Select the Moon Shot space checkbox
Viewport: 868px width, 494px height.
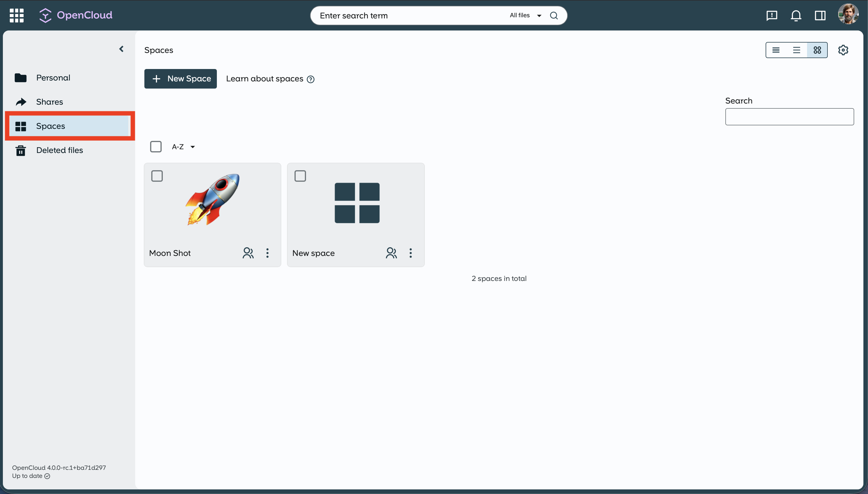tap(157, 176)
